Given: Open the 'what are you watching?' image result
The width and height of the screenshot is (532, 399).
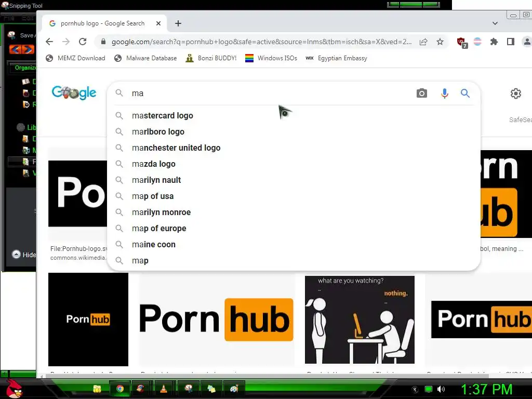Looking at the screenshot, I should (x=360, y=320).
